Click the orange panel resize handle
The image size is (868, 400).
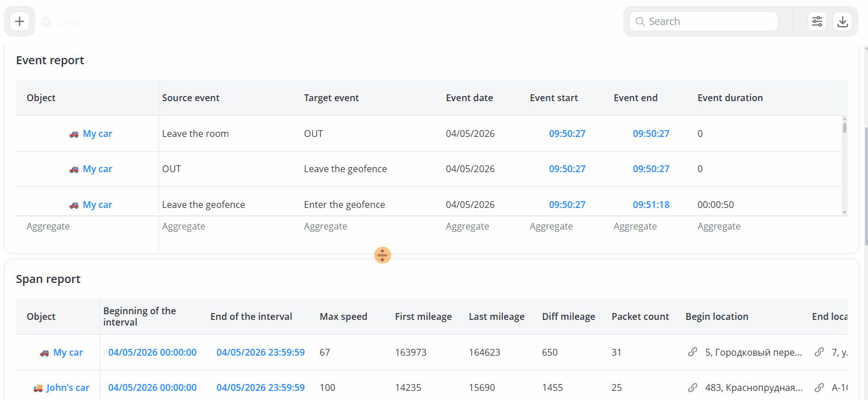[x=383, y=255]
